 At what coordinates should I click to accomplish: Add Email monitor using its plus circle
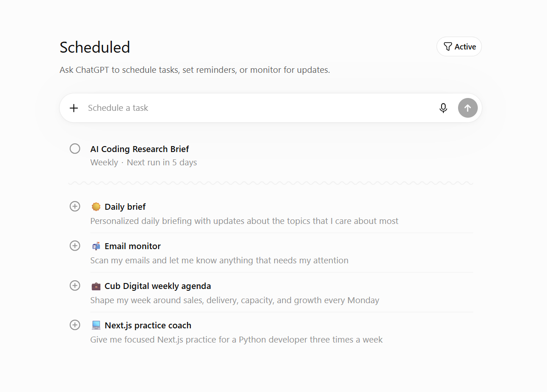coord(75,245)
